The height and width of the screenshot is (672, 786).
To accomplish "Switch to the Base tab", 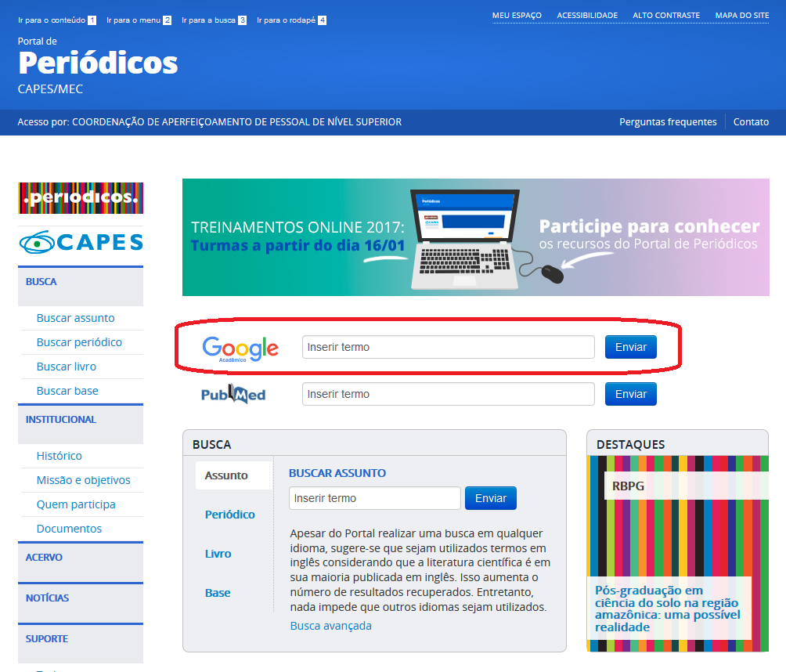I will [218, 593].
